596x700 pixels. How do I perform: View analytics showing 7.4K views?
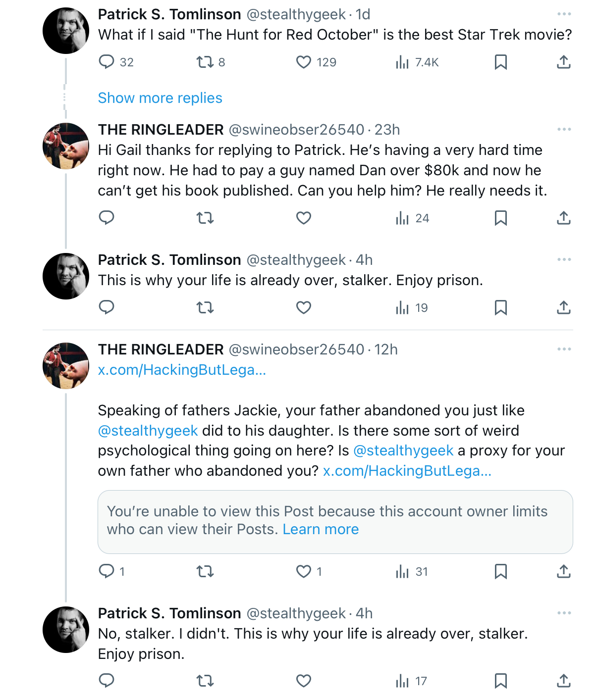click(x=417, y=62)
